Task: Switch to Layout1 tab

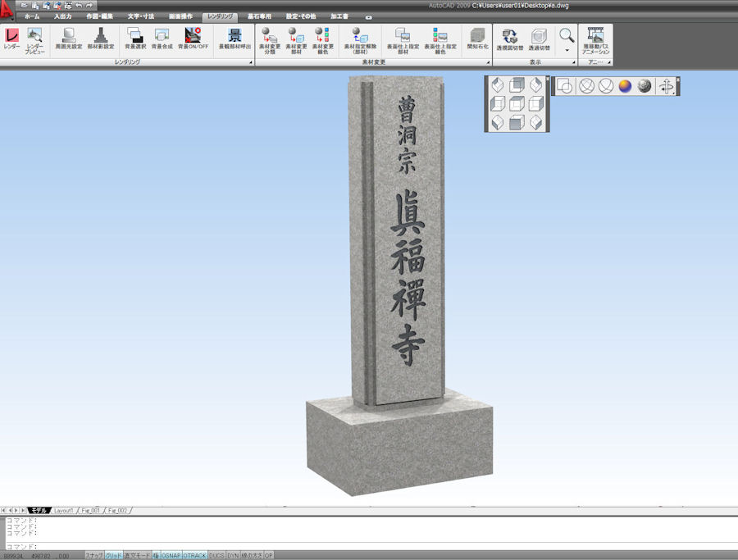Action: click(63, 511)
